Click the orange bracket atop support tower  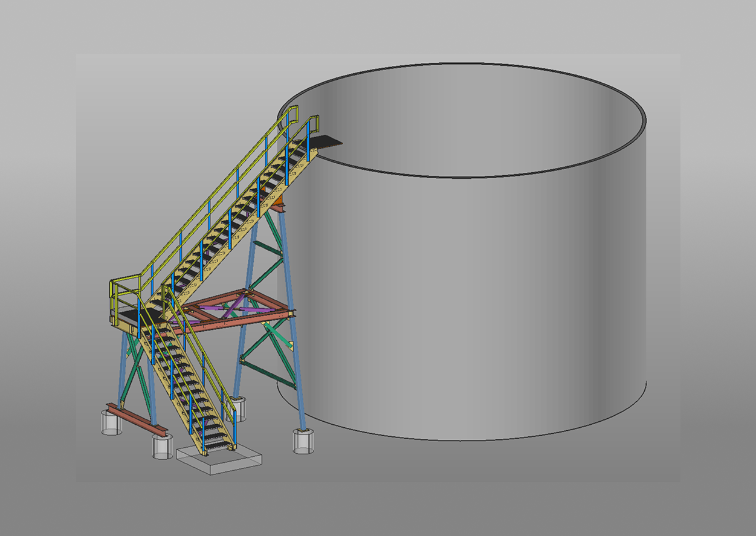coord(279,202)
